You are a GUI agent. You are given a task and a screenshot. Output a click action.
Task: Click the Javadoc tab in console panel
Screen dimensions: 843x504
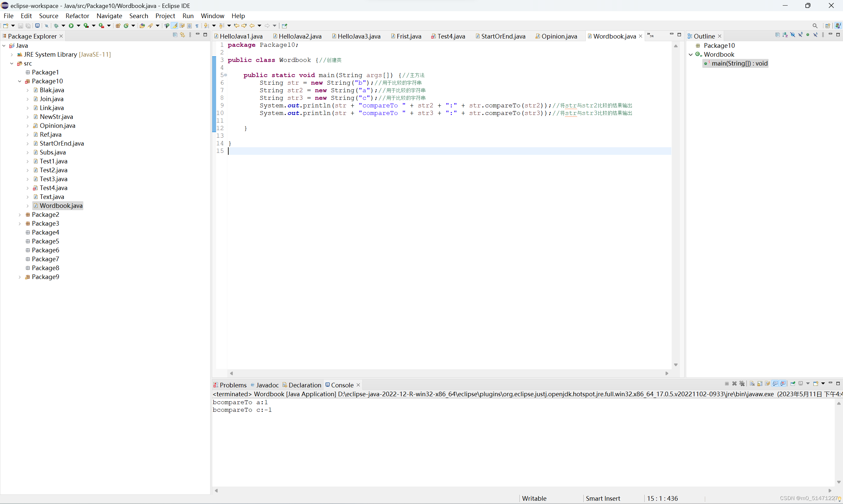click(267, 385)
